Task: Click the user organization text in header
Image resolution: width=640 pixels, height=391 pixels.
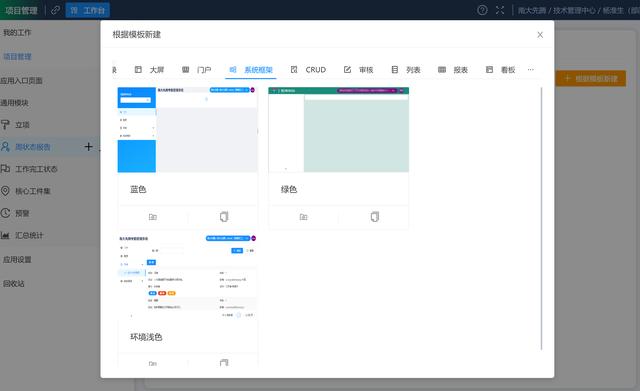Action: (578, 10)
